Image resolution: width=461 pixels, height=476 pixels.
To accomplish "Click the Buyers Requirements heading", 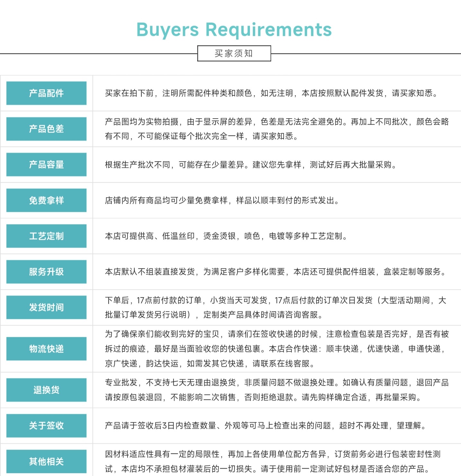I will 234,30.
